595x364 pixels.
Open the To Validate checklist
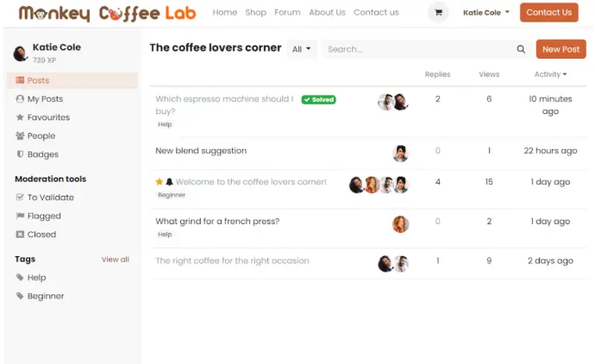44,198
